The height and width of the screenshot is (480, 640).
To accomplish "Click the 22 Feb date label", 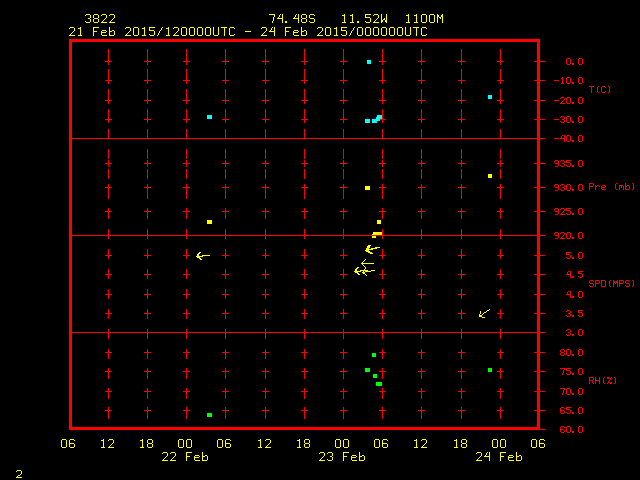I will tap(185, 457).
